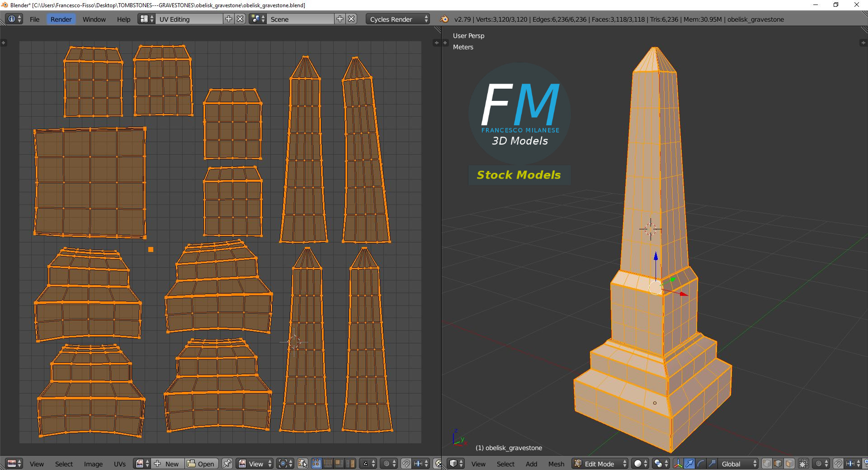Screen dimensions: 868x470
Task: Enable the translate manipulator arrow
Action: point(689,464)
